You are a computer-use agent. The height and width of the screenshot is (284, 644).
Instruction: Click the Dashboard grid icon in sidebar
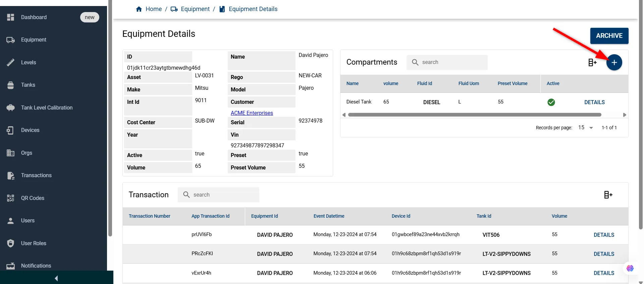[x=11, y=17]
